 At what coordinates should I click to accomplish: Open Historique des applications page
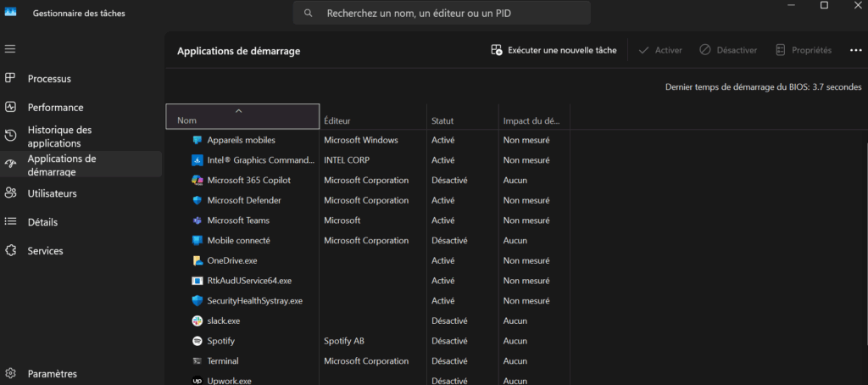(x=60, y=137)
